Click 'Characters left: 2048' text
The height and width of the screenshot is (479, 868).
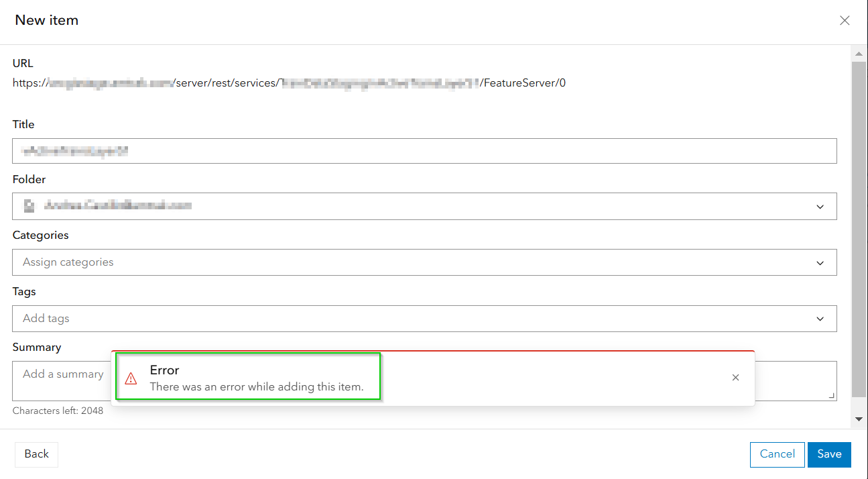tap(58, 411)
